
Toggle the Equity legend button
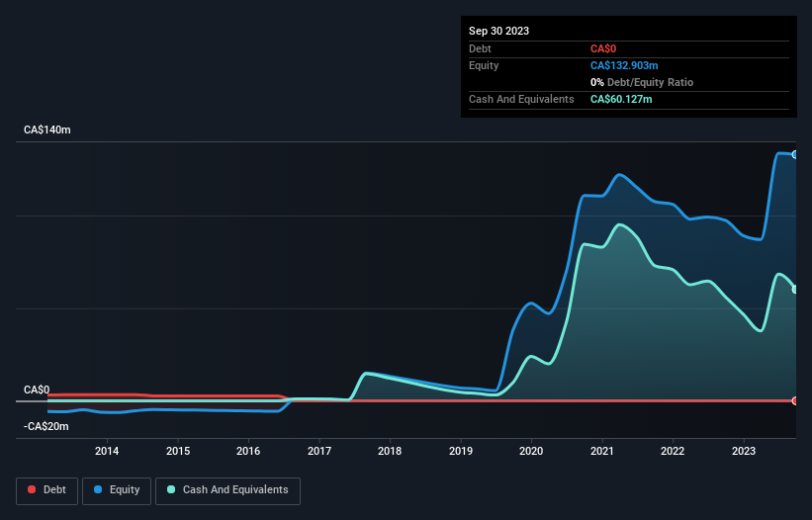click(x=117, y=490)
